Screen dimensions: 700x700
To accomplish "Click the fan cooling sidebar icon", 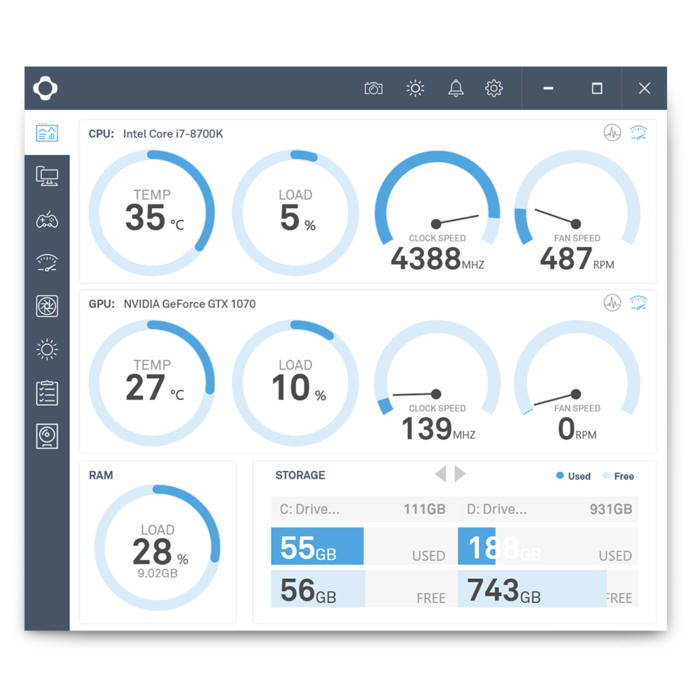I will coord(47,306).
